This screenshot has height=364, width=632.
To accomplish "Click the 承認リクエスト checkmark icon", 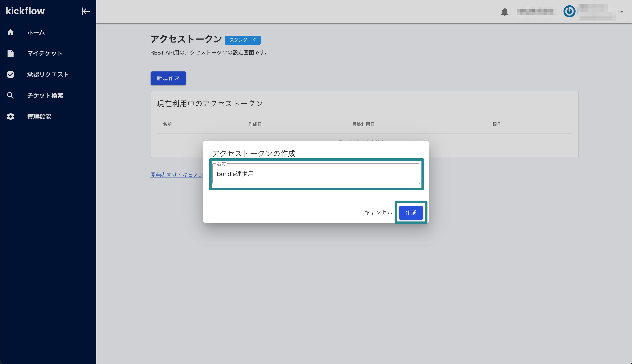I will tap(11, 74).
